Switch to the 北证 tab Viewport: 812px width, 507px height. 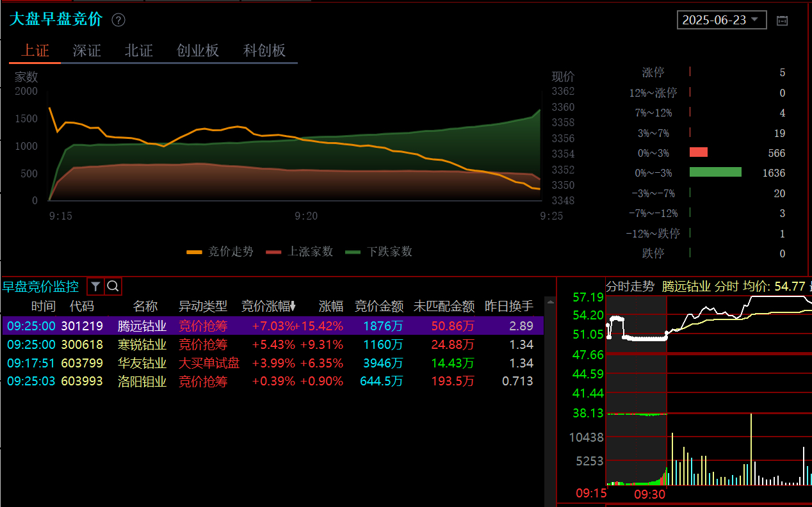139,51
